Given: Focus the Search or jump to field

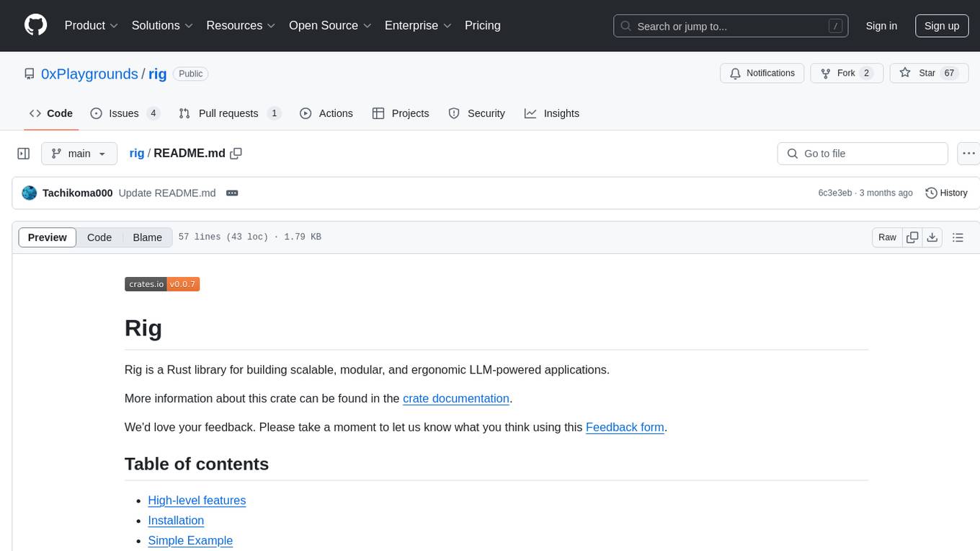Looking at the screenshot, I should 731,26.
